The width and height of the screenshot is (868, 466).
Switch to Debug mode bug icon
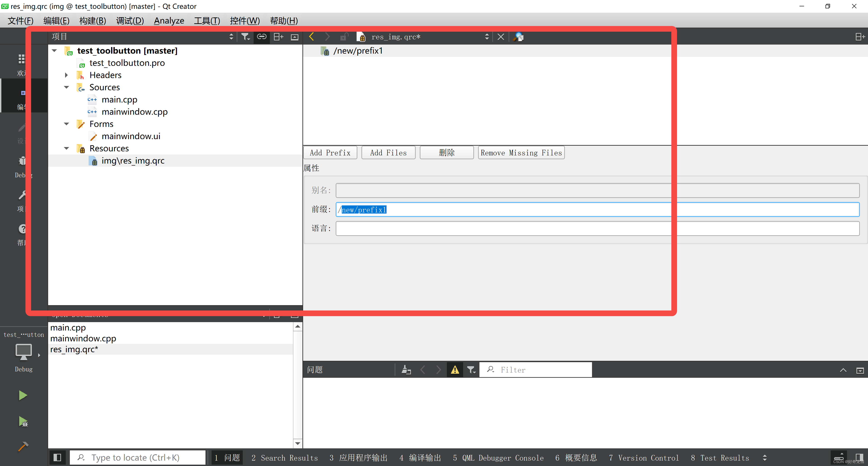(22, 161)
